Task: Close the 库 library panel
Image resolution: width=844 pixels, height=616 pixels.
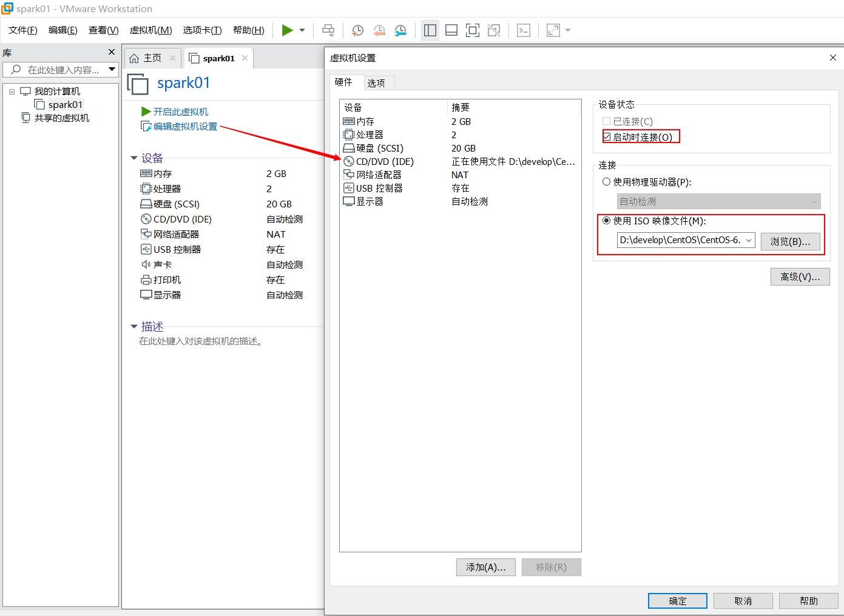Action: [x=112, y=52]
